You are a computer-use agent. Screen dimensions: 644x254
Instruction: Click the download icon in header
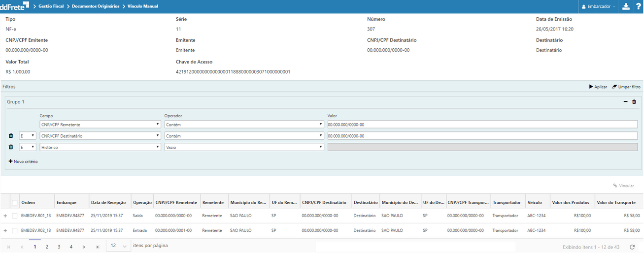pos(626,6)
